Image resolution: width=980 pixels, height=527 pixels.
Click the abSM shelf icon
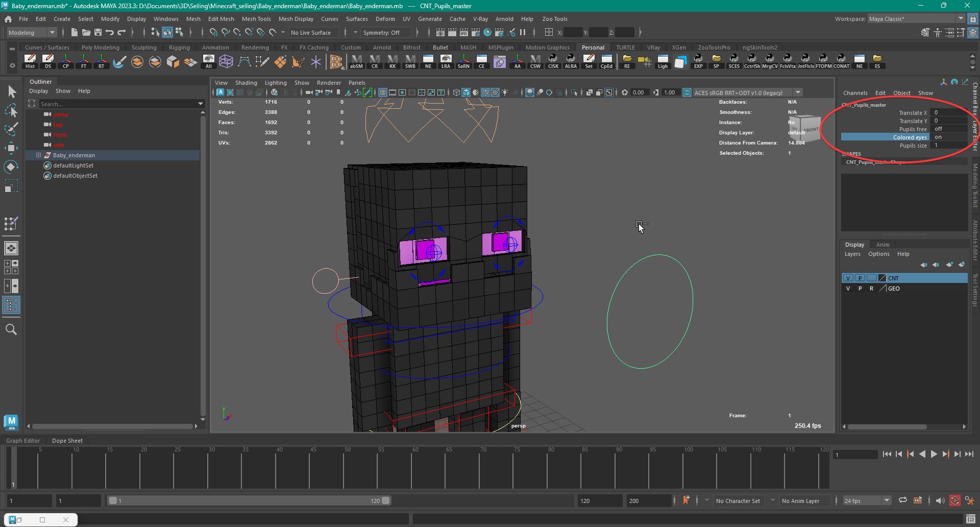[356, 61]
